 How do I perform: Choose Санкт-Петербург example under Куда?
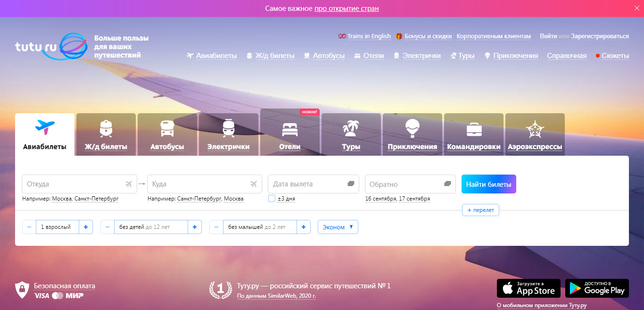pyautogui.click(x=199, y=199)
